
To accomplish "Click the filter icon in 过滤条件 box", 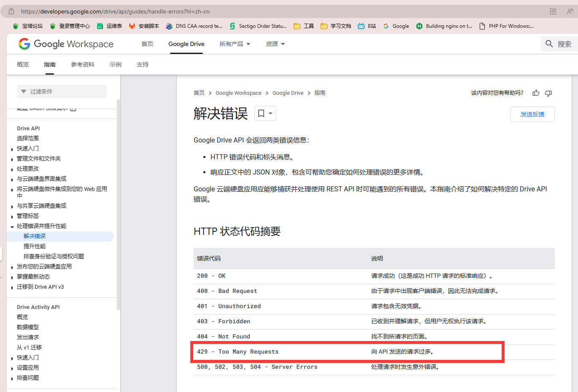I will 24,91.
